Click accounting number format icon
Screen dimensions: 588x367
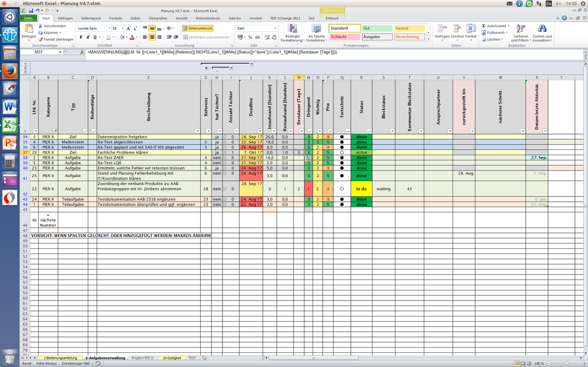point(240,37)
